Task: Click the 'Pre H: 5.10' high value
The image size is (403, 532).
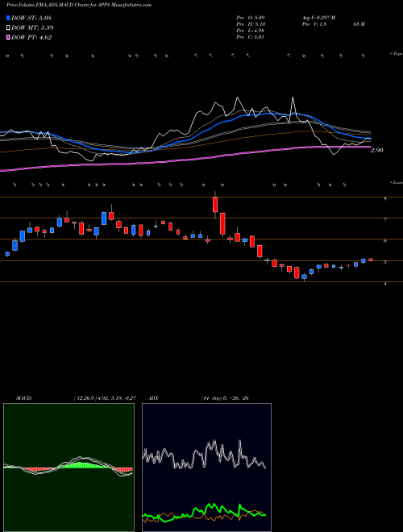Action: coord(251,24)
